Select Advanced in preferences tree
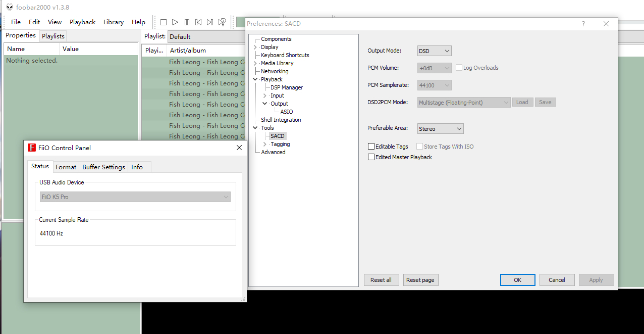 coord(273,152)
